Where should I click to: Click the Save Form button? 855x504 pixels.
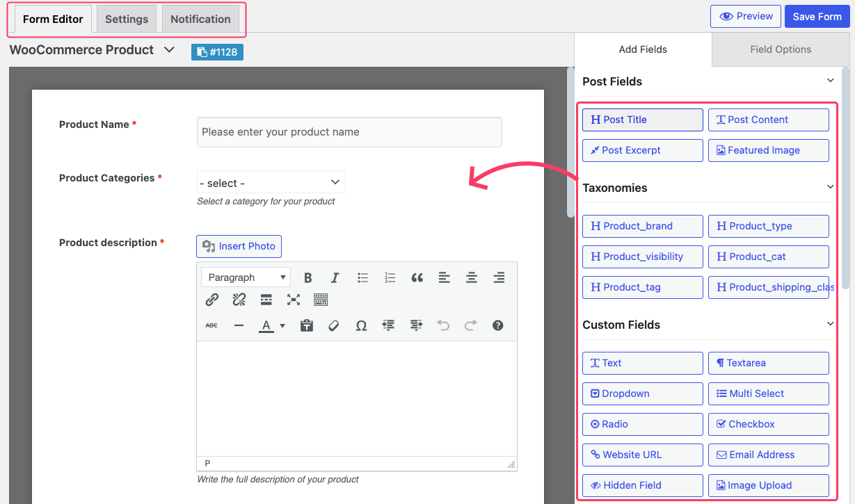pos(817,17)
